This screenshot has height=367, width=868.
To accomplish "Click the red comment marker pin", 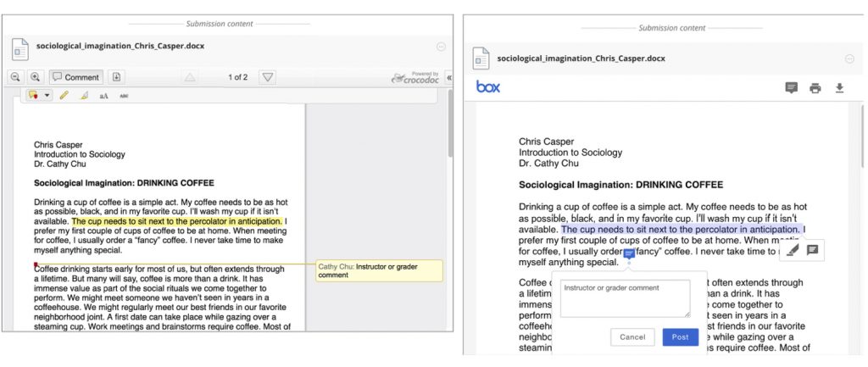I will click(x=36, y=264).
